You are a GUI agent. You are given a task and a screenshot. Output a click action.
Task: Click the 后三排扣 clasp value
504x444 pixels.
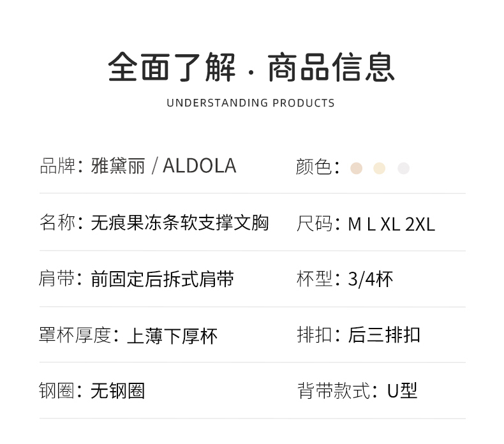click(384, 335)
